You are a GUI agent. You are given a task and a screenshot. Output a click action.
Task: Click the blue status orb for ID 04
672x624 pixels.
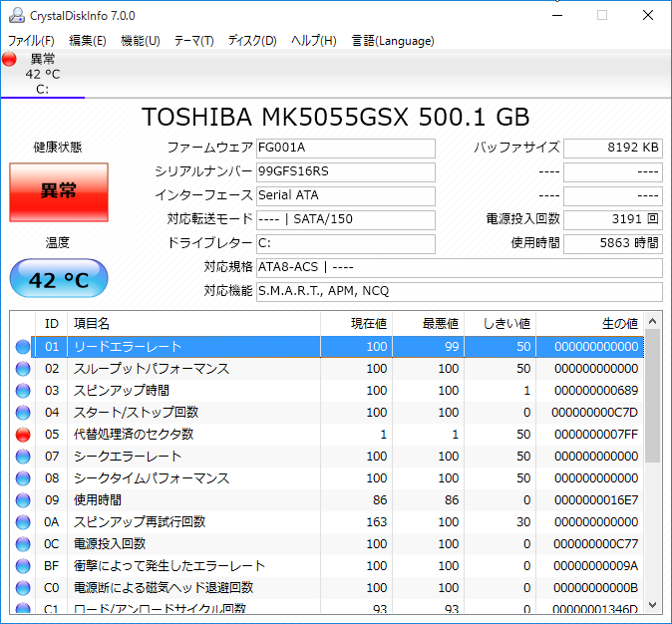pos(23,413)
